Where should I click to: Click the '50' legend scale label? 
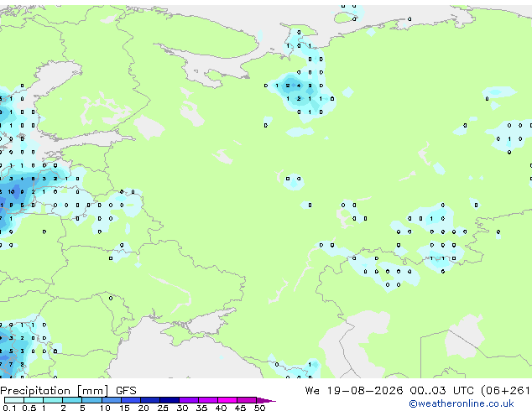[260, 408]
